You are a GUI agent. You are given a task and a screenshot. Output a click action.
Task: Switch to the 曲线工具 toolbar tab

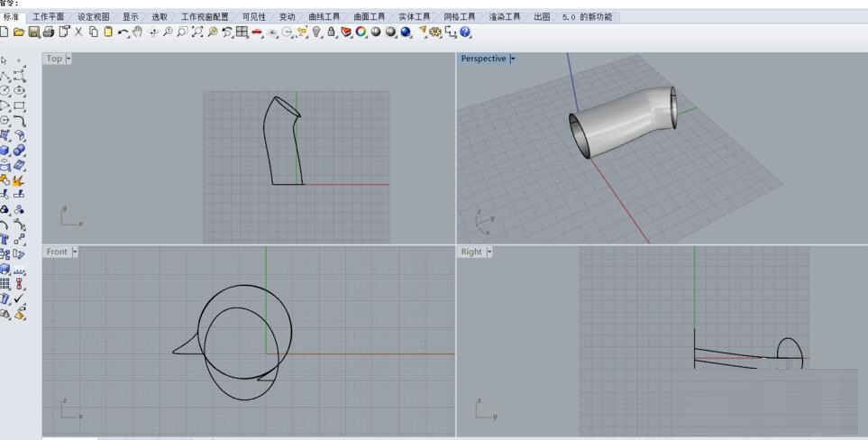click(x=324, y=17)
